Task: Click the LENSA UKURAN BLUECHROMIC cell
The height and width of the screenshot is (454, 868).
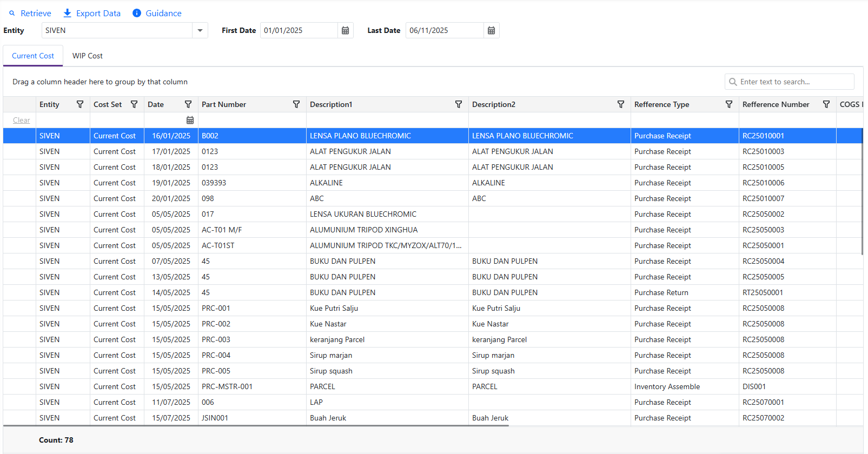Action: pyautogui.click(x=387, y=214)
